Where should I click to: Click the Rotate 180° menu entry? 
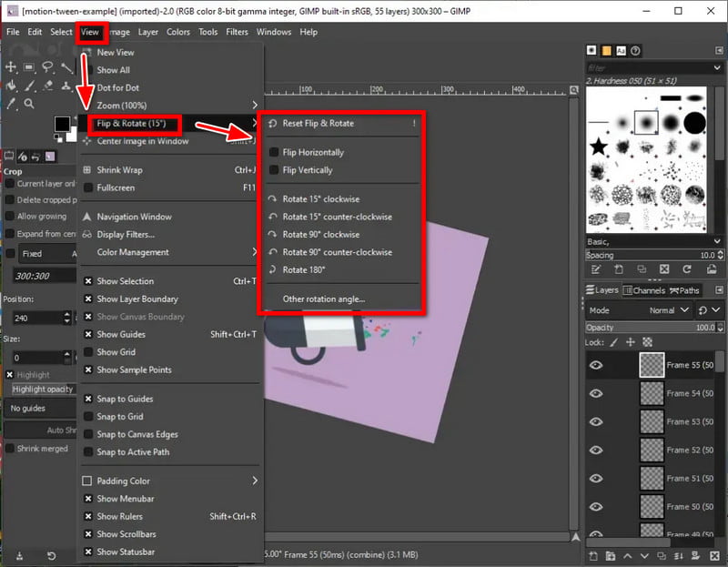[304, 270]
